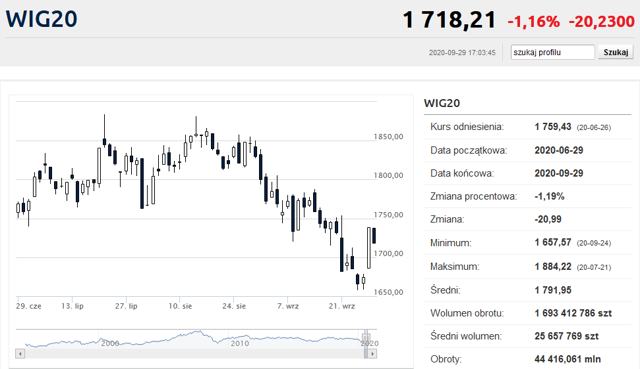The image size is (640, 369).
Task: Click the Zmiana procentowa value -1,19%
Action: pos(549,196)
